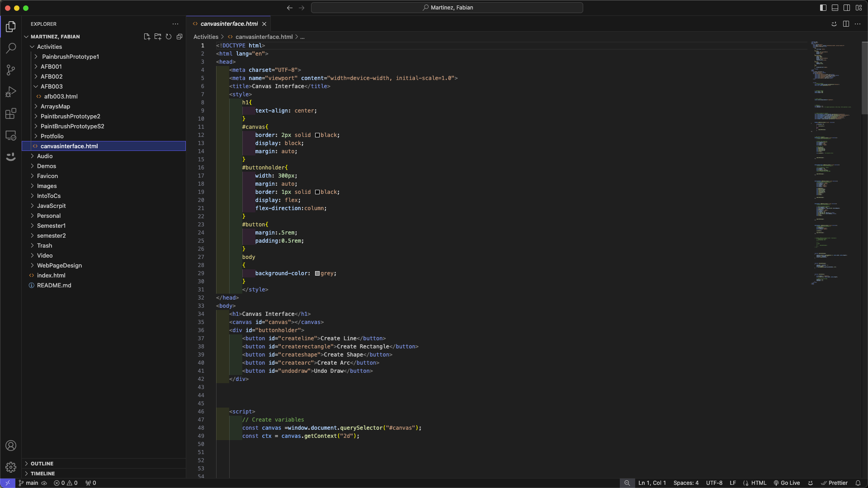Collapse the AFB003 folder
868x488 pixels.
pyautogui.click(x=104, y=86)
